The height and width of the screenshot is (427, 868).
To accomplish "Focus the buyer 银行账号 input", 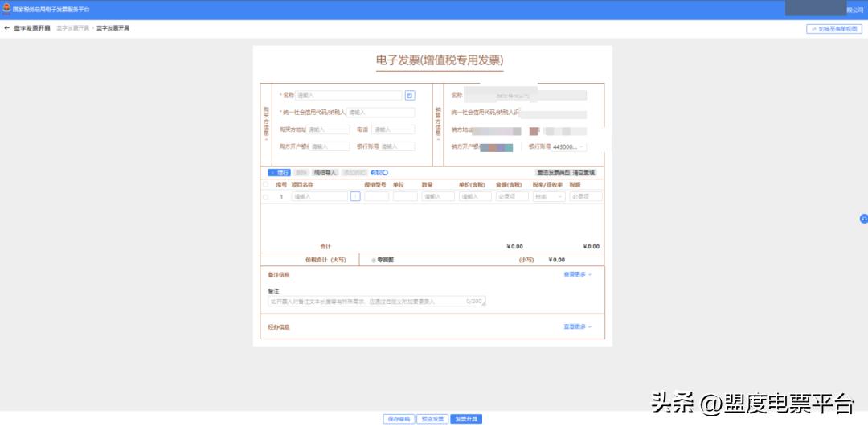I will click(x=398, y=147).
